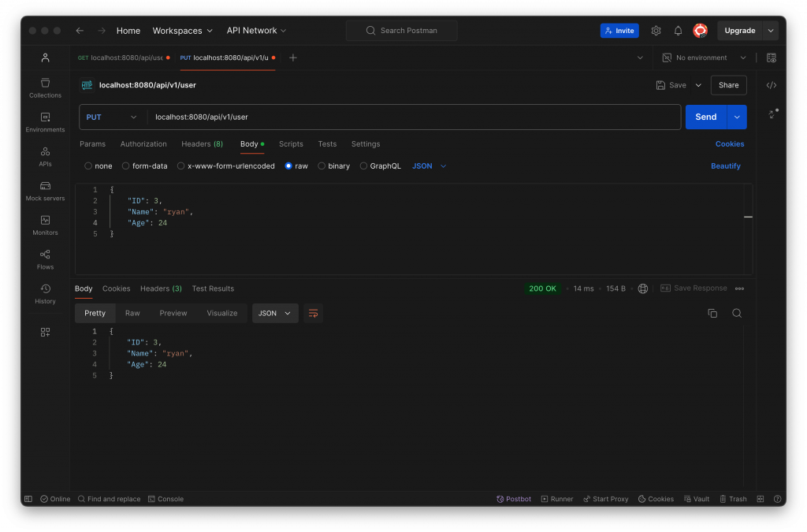This screenshot has width=807, height=532.
Task: Open the Flows sidebar panel
Action: click(45, 260)
